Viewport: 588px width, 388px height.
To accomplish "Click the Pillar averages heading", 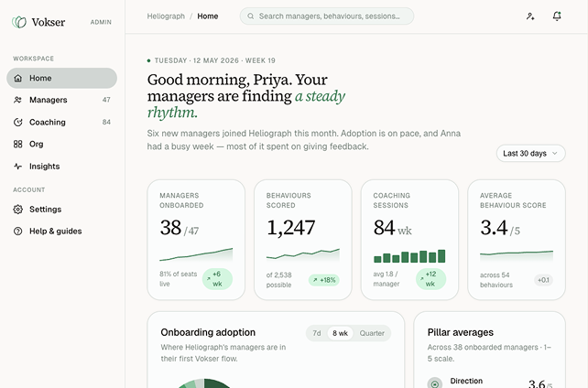I will point(461,332).
